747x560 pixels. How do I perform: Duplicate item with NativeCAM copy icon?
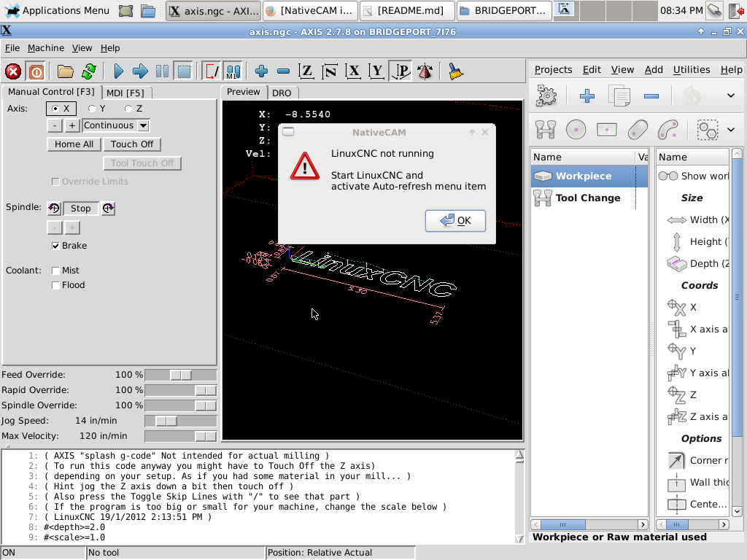point(619,96)
